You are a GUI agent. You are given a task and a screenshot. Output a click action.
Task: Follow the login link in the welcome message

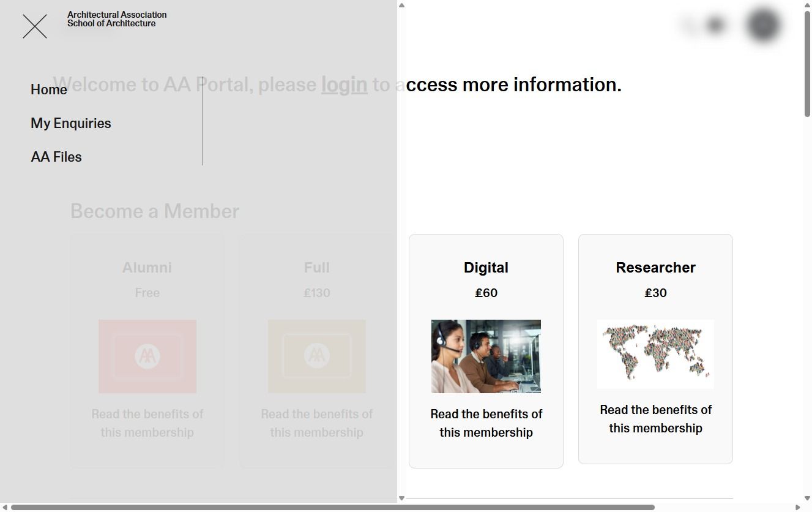[344, 85]
